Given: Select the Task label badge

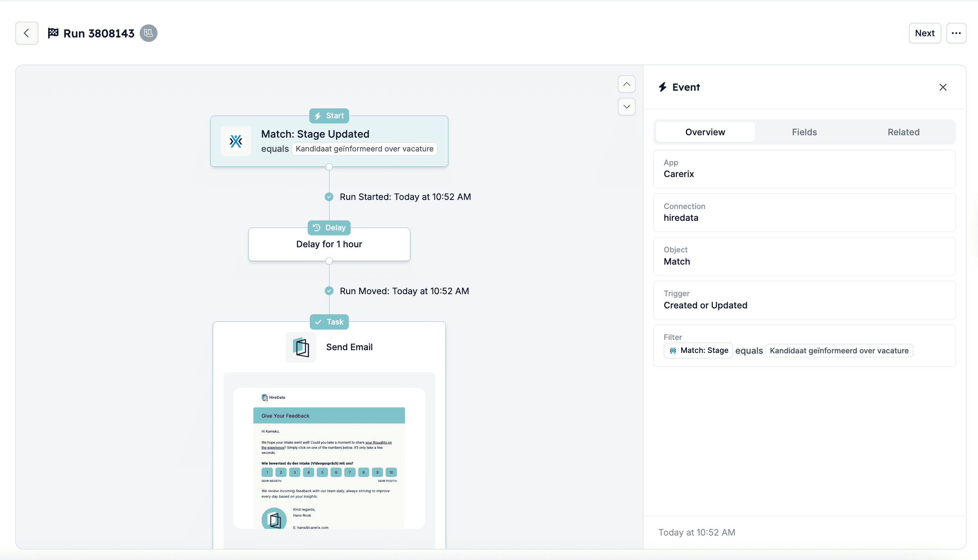Looking at the screenshot, I should point(329,322).
